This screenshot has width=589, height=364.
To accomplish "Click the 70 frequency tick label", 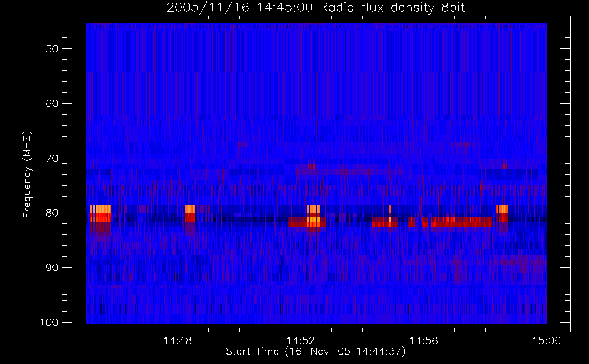I will point(52,158).
